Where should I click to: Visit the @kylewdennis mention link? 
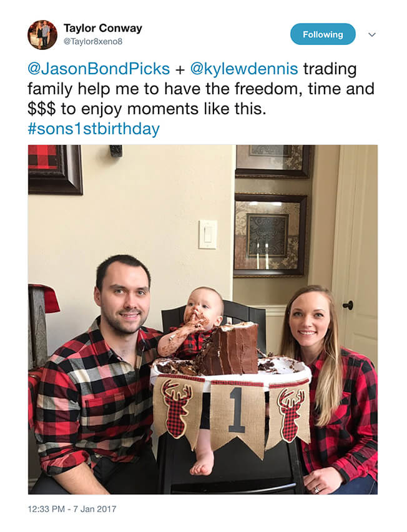click(x=244, y=69)
